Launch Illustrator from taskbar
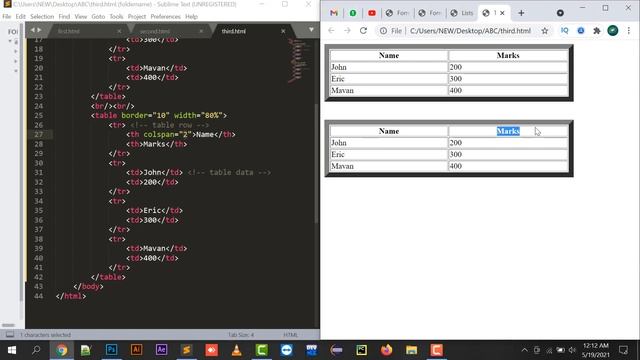This screenshot has width=640, height=360. point(136,350)
